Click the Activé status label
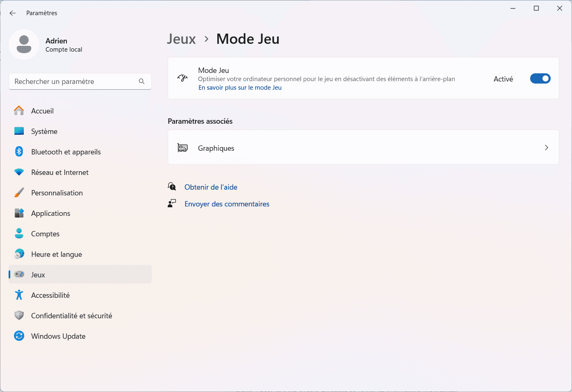Screen dimensions: 572x392 503,79
